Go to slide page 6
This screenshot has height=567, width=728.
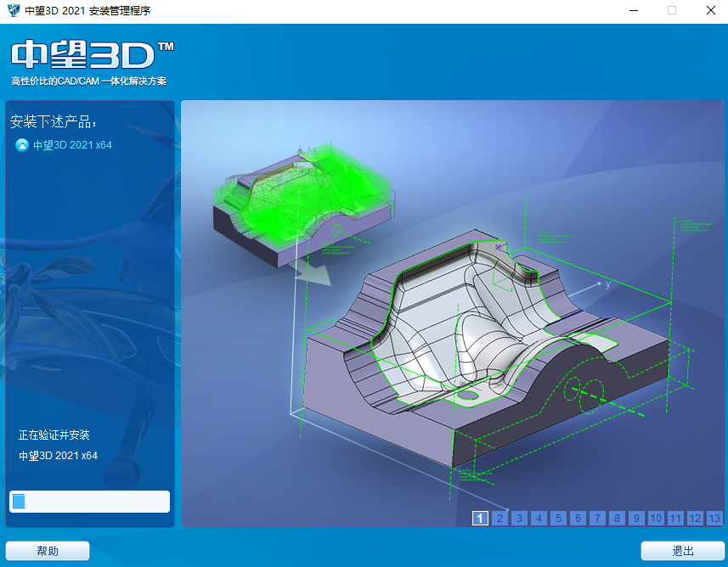coord(578,519)
